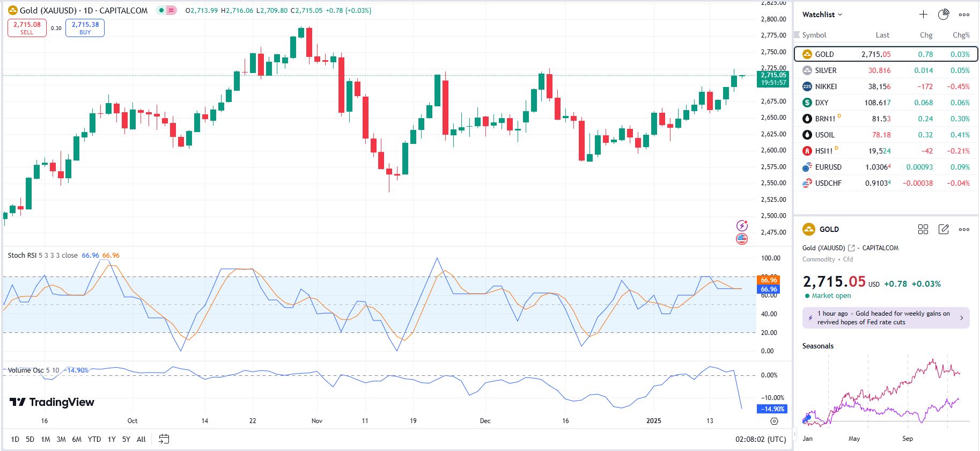Viewport: 980px width, 451px height.
Task: Open the external link icon beside Gold (XAUUSD)
Action: [x=851, y=248]
